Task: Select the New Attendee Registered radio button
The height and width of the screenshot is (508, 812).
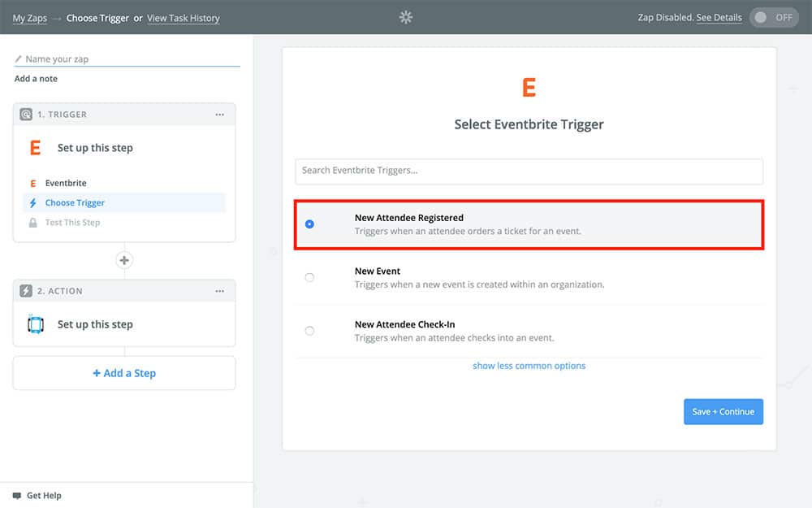Action: (309, 224)
